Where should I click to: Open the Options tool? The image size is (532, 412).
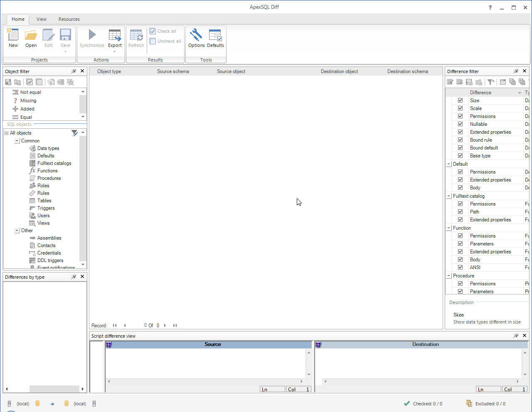tap(196, 38)
